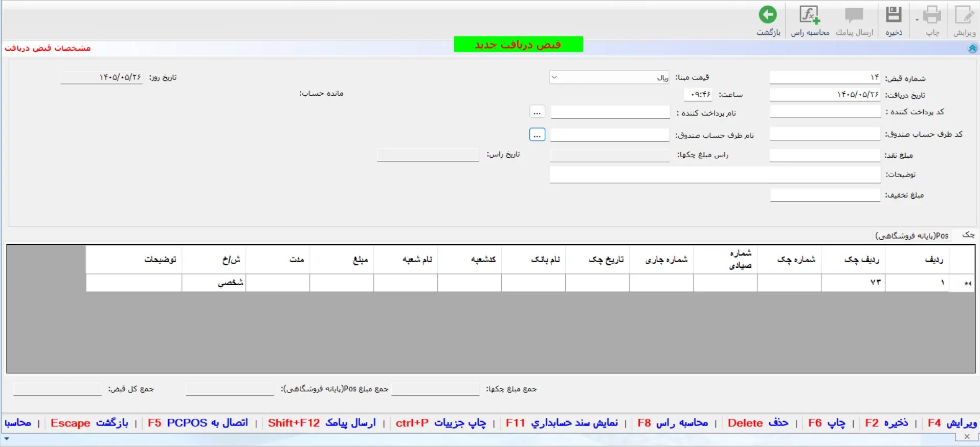This screenshot has width=980, height=447.
Task: Click the F5 اتصال به PCPOS shortcut
Action: (198, 423)
